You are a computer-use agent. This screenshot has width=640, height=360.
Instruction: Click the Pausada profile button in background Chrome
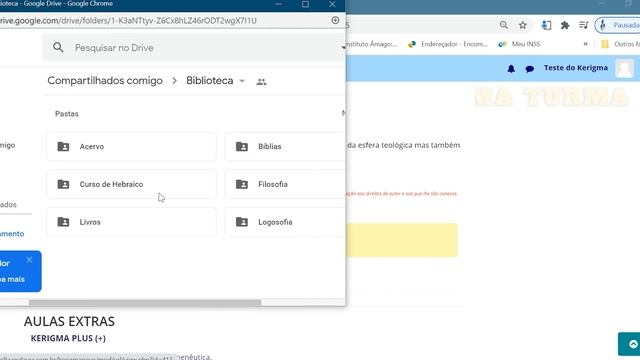pos(618,25)
